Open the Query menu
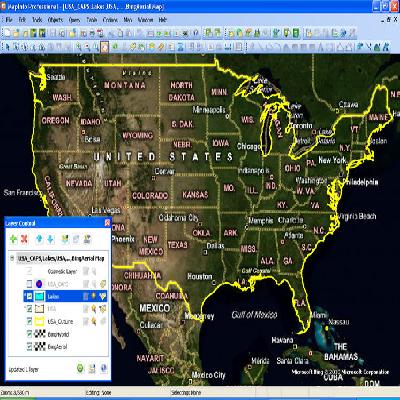This screenshot has height=400, width=400. point(74,20)
